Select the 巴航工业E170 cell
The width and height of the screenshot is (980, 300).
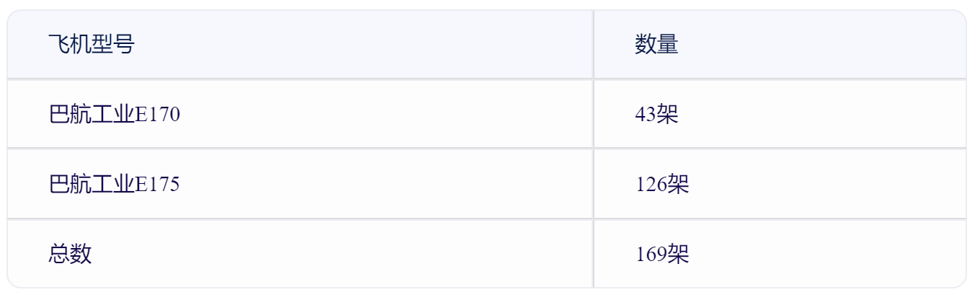[300, 113]
